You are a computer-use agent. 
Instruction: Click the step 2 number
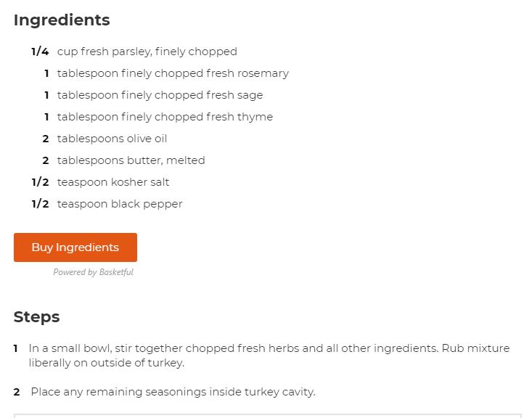17,392
